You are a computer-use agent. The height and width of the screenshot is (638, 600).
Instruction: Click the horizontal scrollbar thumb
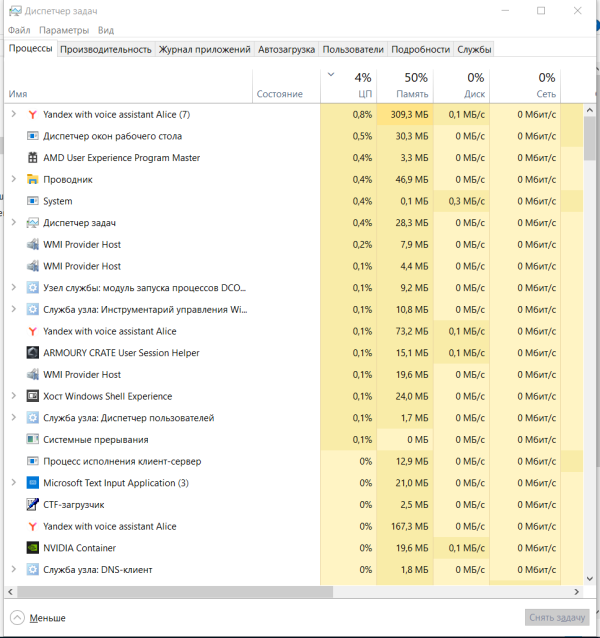click(x=175, y=592)
